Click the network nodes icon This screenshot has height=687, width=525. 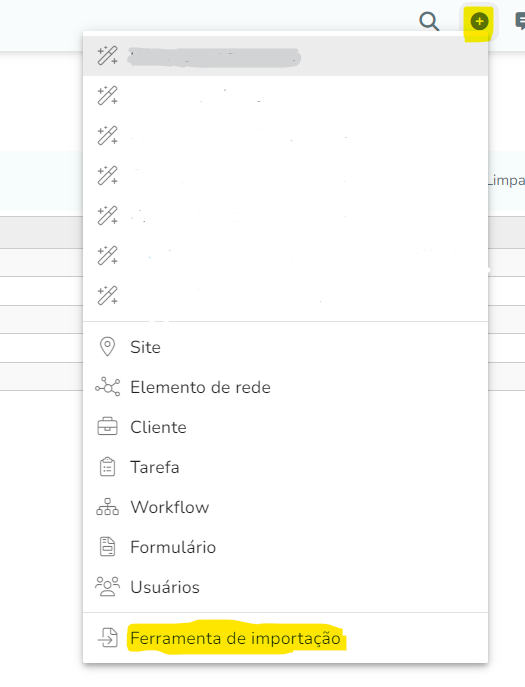point(107,387)
